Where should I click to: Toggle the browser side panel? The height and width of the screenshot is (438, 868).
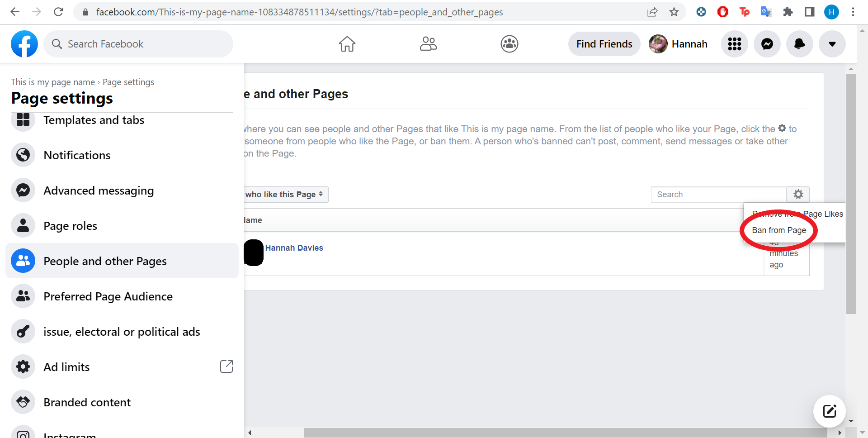[x=810, y=12]
